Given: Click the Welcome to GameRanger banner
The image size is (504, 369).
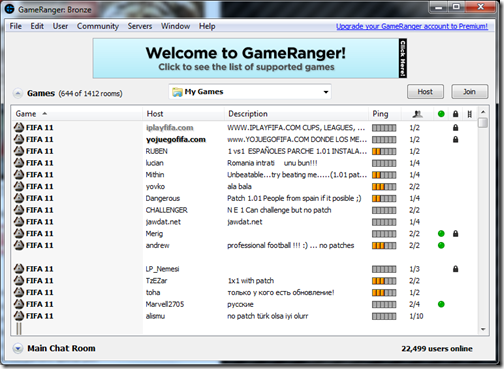Looking at the screenshot, I should 250,58.
